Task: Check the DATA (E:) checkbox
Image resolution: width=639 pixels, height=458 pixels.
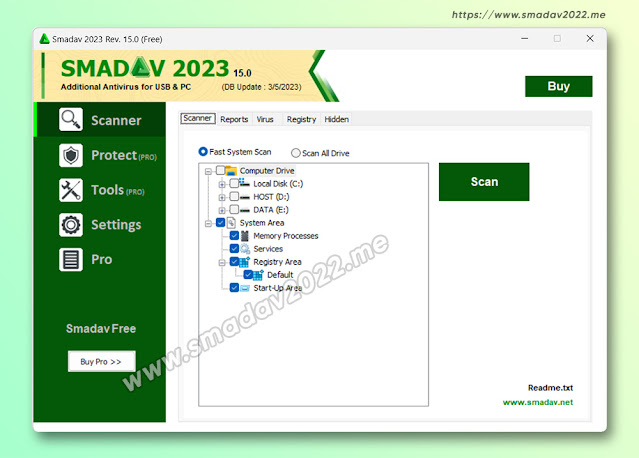Action: [x=234, y=209]
